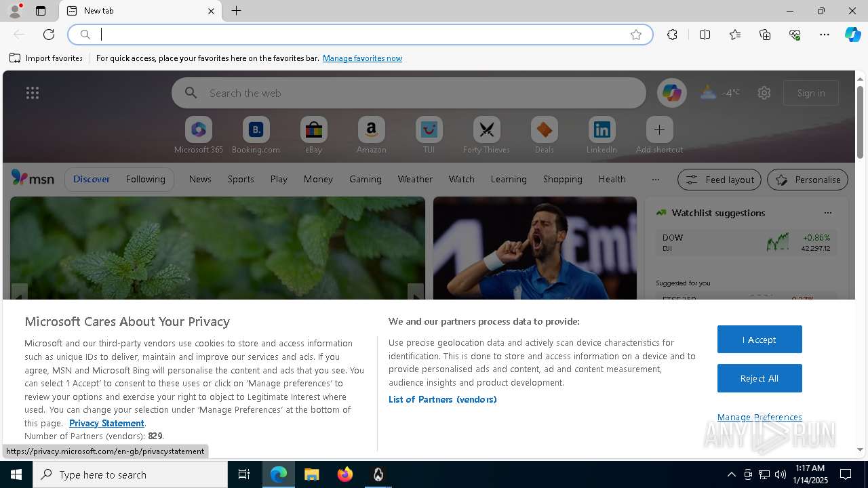Go to msn logo home

coord(33,178)
